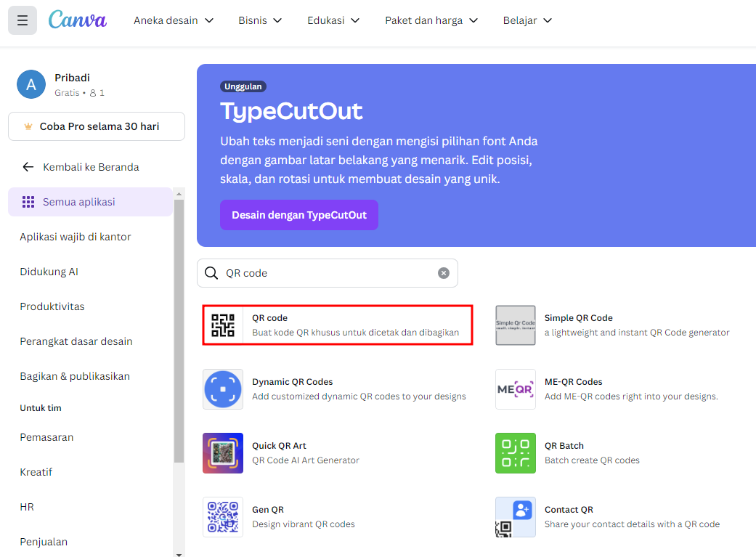The image size is (756, 557).
Task: Click the ME-QR Codes icon
Action: point(515,389)
